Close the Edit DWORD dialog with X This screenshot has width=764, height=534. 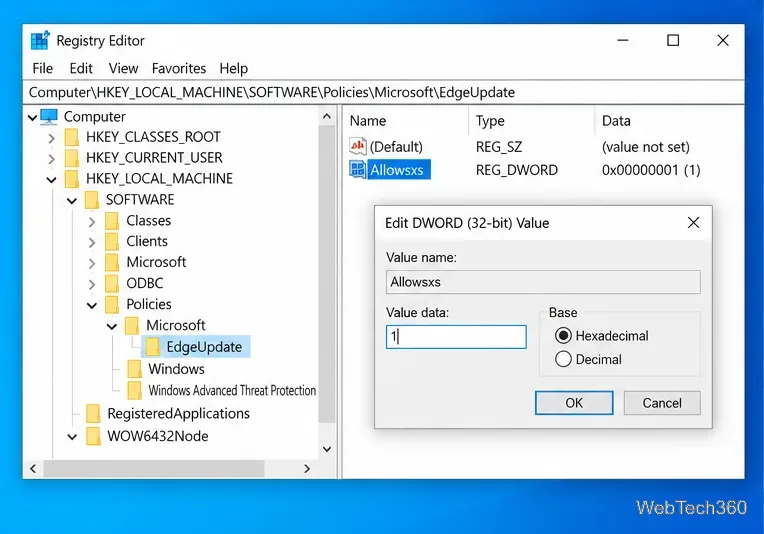[x=693, y=223]
